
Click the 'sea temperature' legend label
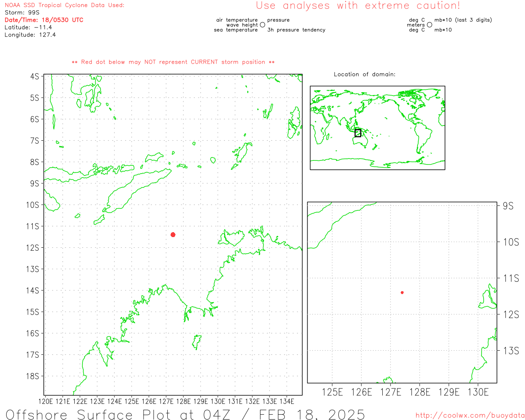236,30
